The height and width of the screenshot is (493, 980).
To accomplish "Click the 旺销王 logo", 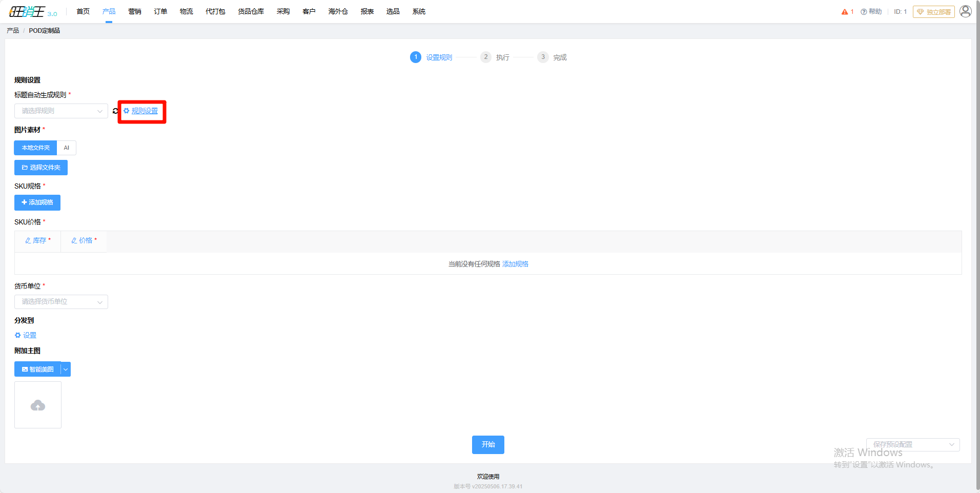I will [x=33, y=11].
